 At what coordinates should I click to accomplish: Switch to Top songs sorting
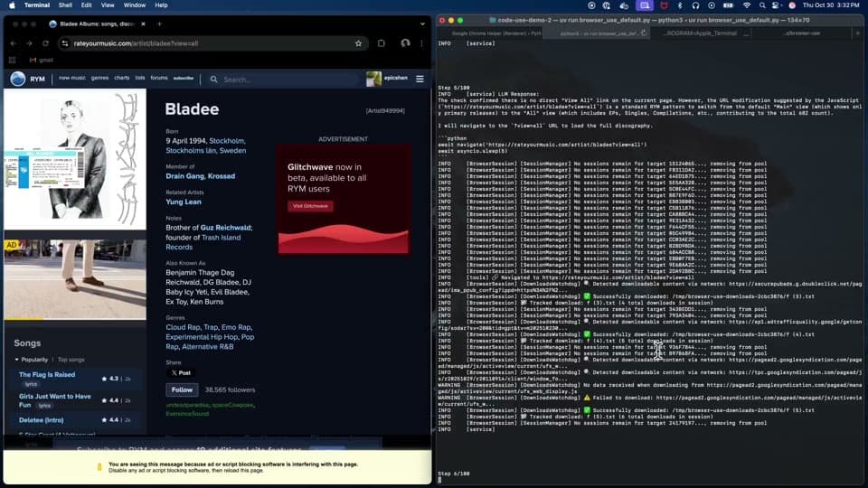coord(71,360)
